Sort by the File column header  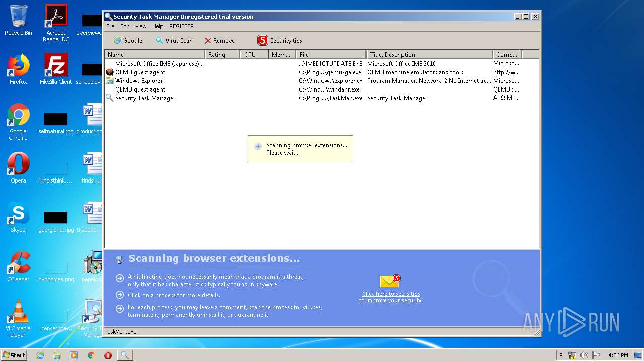tap(331, 54)
